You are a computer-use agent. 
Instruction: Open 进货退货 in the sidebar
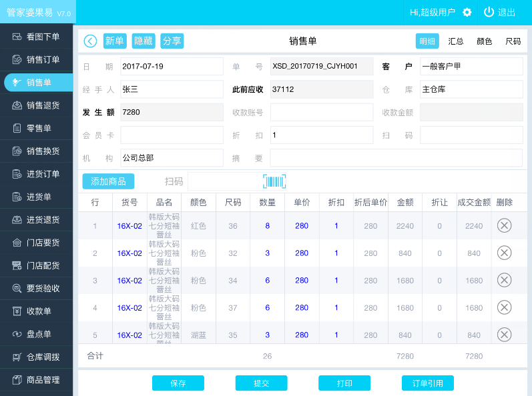click(36, 220)
